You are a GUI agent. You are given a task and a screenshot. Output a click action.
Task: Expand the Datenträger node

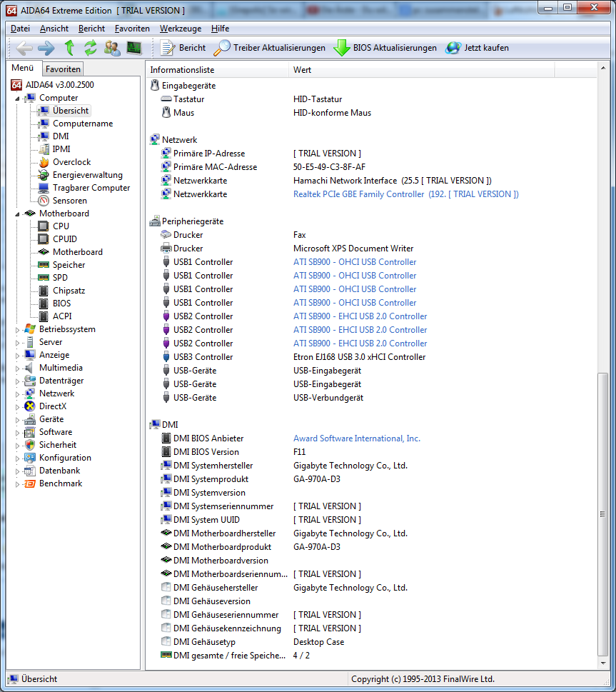[x=17, y=381]
